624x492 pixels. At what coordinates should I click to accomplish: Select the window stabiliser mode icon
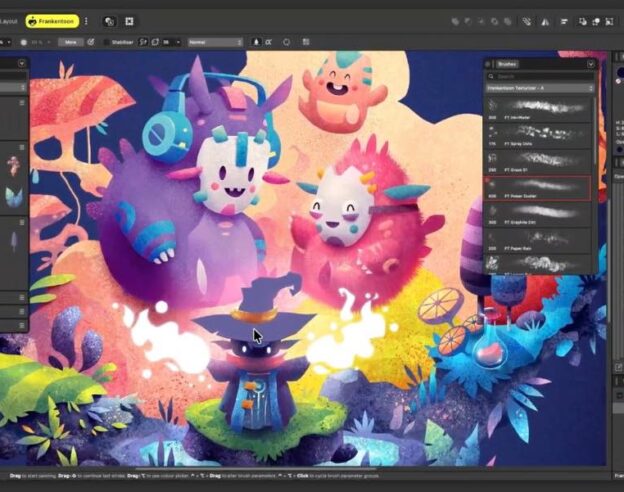(x=155, y=42)
